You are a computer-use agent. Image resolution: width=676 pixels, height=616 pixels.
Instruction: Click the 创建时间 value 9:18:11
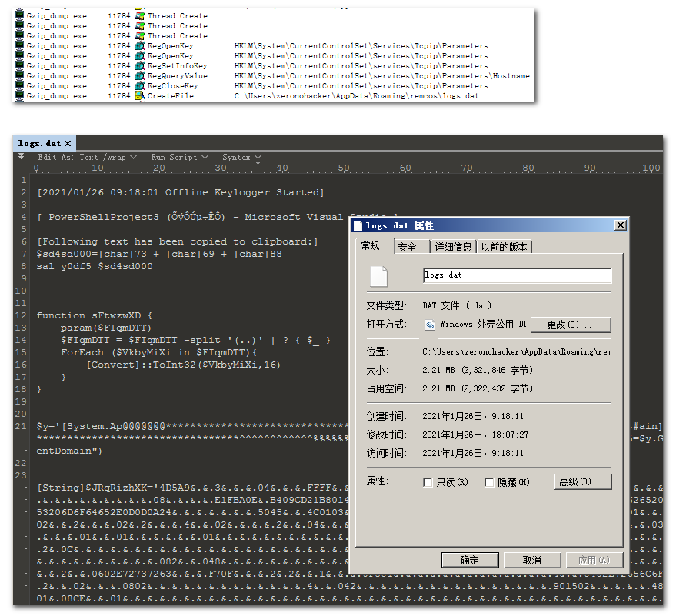[x=473, y=416]
